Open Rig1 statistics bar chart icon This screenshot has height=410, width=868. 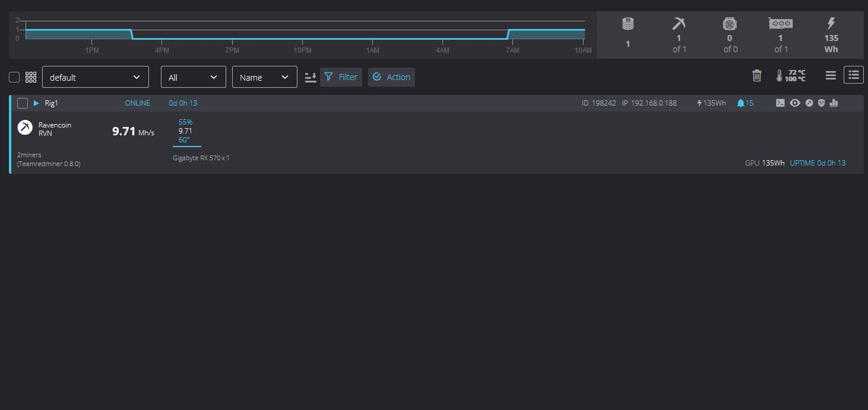tap(833, 103)
